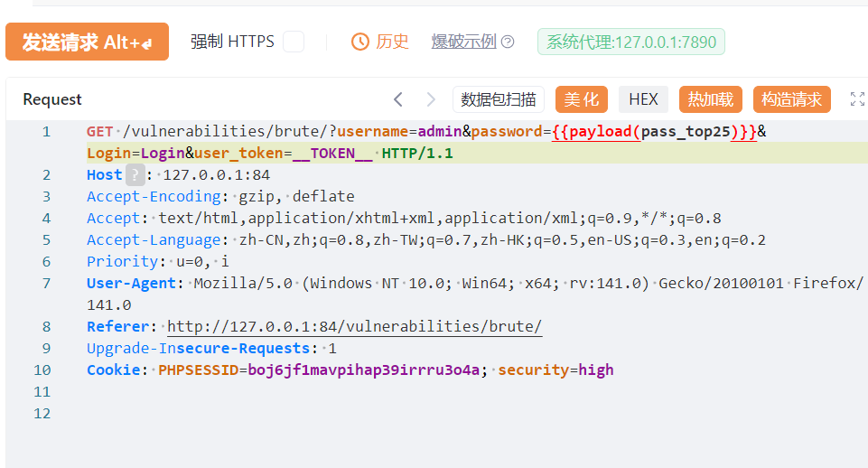Image resolution: width=868 pixels, height=468 pixels.
Task: Toggle the 强制 HTTPS checkbox
Action: tap(294, 42)
